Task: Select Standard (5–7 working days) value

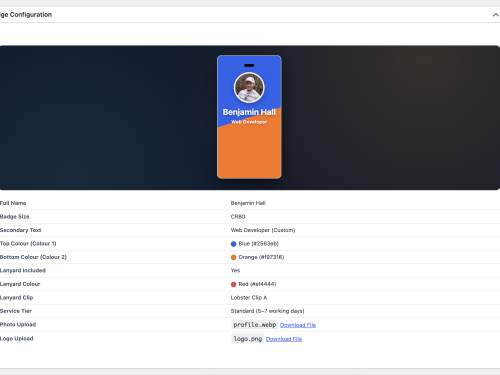Action: [x=267, y=311]
